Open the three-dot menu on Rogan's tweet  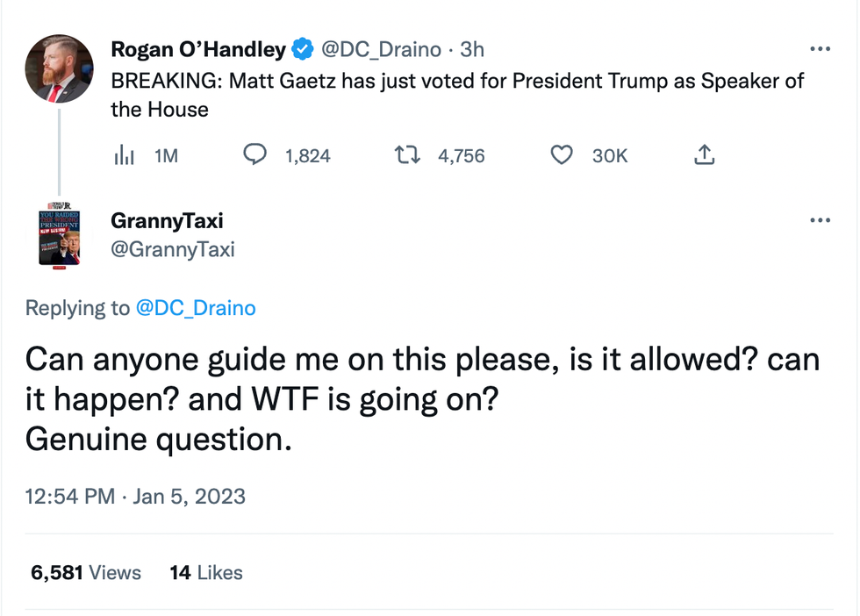point(820,49)
